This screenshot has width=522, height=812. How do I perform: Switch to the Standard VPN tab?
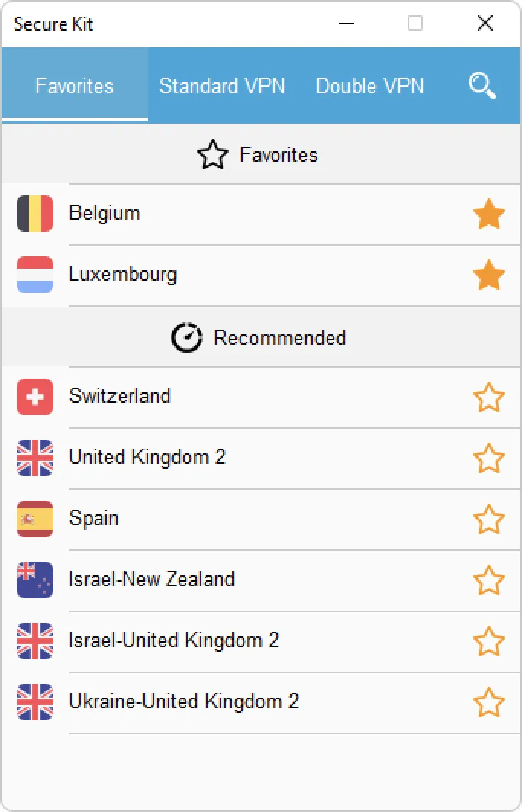(222, 85)
